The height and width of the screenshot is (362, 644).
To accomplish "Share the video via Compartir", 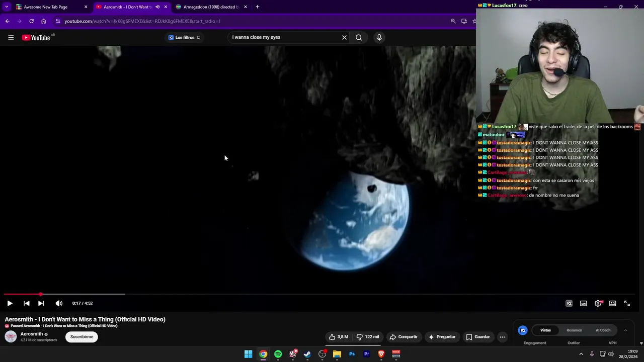I will pos(404,337).
